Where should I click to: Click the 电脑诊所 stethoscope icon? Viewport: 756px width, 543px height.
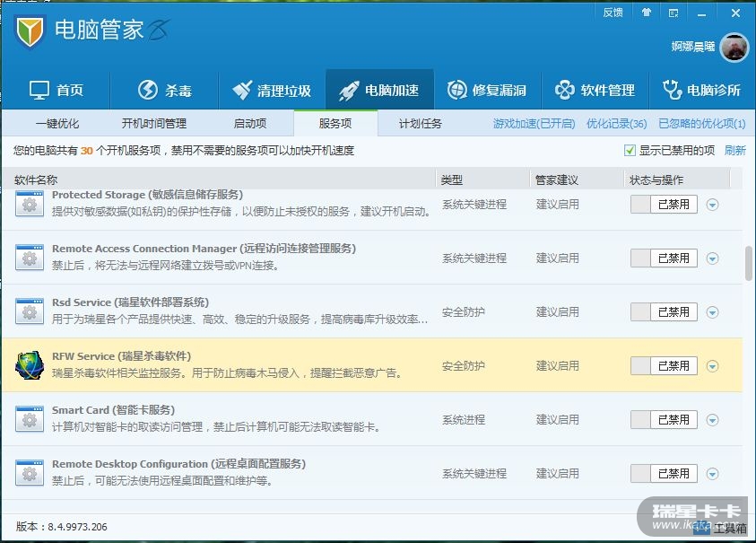click(x=672, y=90)
